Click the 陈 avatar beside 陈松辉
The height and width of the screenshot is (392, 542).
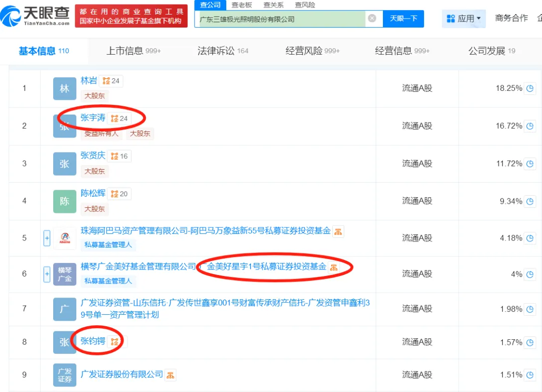(x=65, y=202)
